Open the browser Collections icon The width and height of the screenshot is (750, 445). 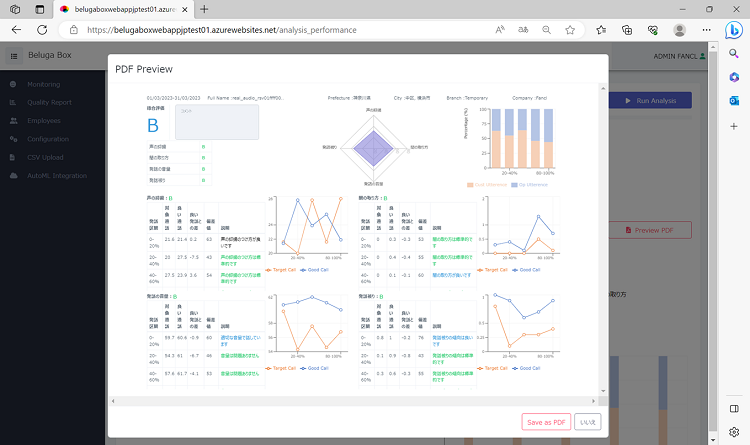tap(627, 30)
